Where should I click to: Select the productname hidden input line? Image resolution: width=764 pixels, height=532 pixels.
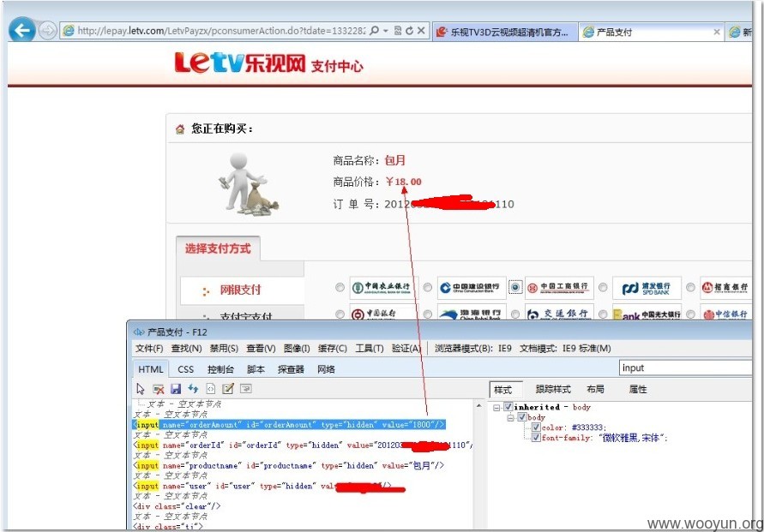[288, 466]
